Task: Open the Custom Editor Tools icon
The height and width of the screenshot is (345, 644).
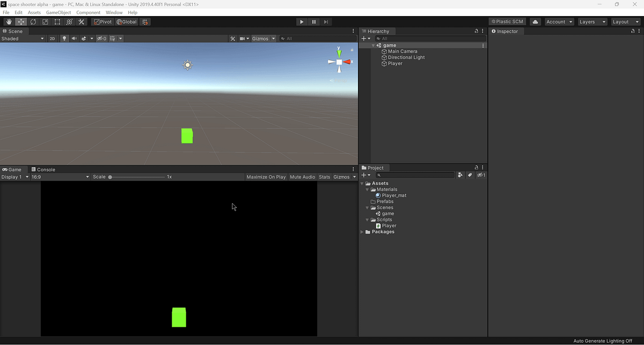Action: pos(82,21)
